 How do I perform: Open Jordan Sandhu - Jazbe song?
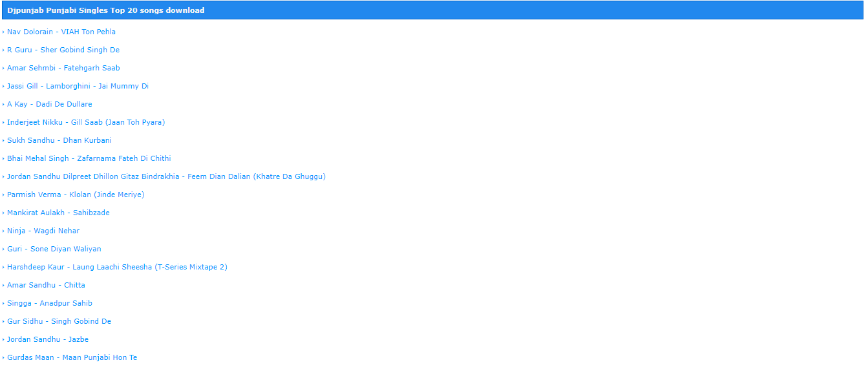click(48, 339)
